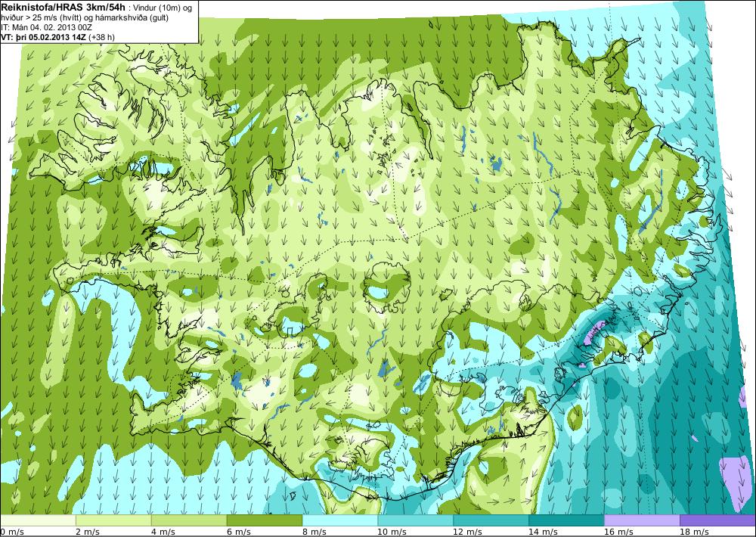
Task: Click the '6 m/s' legend label
Action: click(239, 532)
